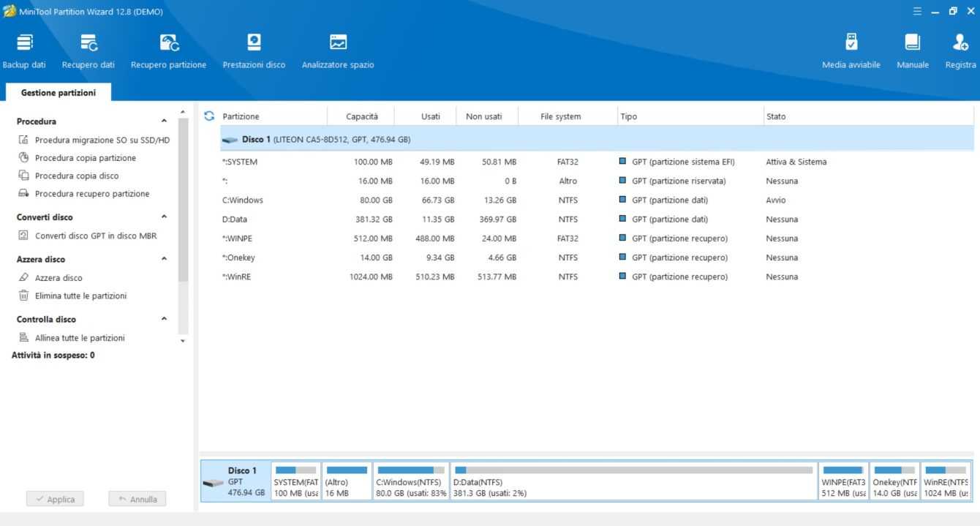Click Annulla button
980x526 pixels.
137,499
